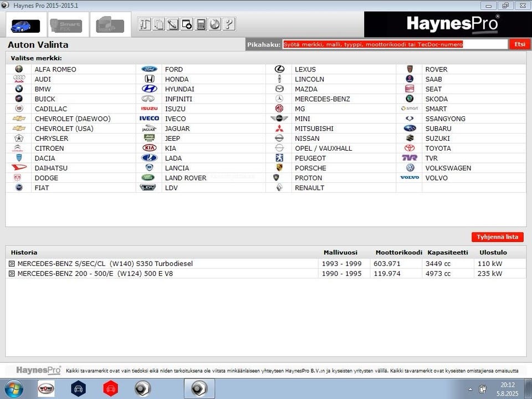
Task: Choose OPEL / VAUXHALL brand
Action: click(x=323, y=149)
